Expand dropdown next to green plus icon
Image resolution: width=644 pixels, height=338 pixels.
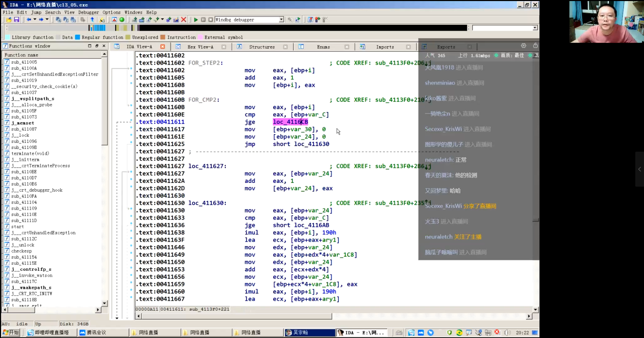(162, 20)
